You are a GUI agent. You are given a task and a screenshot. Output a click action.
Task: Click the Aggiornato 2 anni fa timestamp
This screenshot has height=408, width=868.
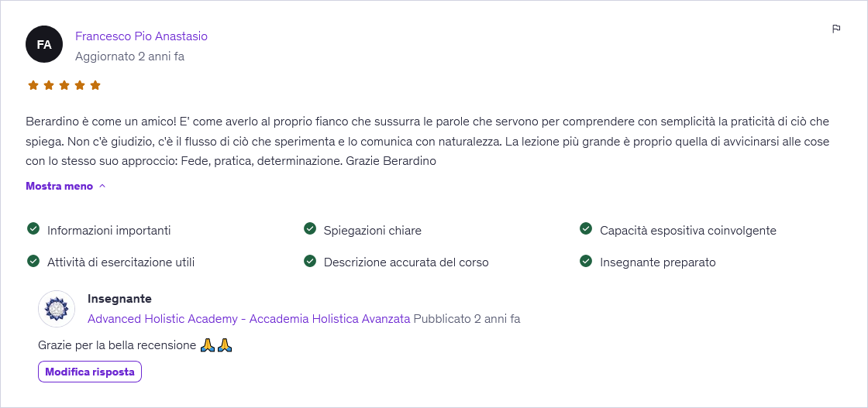(x=129, y=56)
